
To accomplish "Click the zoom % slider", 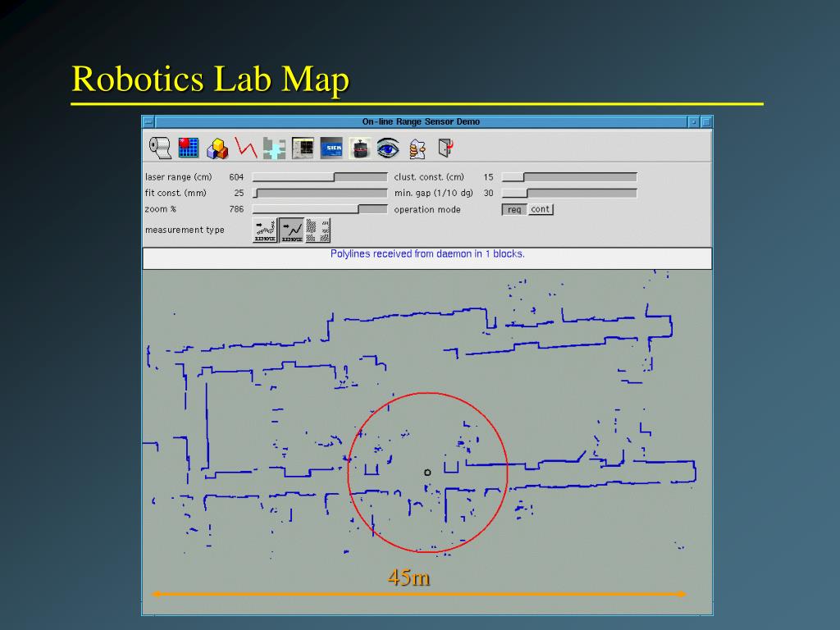I will (320, 209).
